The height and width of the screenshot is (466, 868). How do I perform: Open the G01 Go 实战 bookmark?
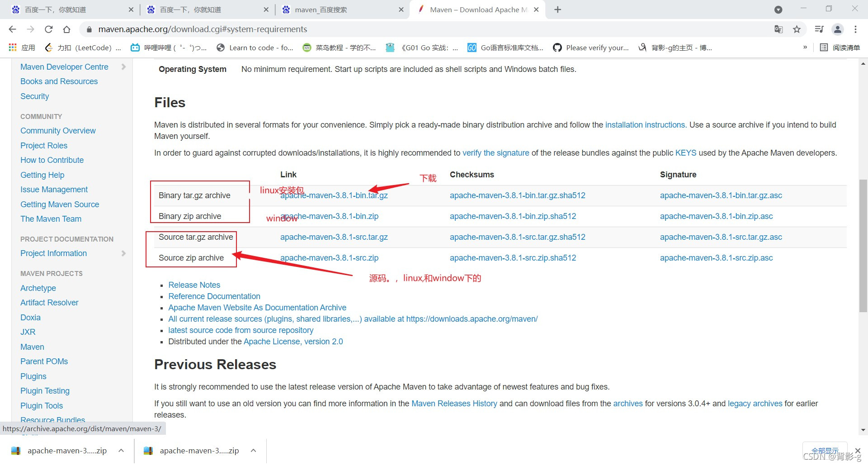coord(422,48)
